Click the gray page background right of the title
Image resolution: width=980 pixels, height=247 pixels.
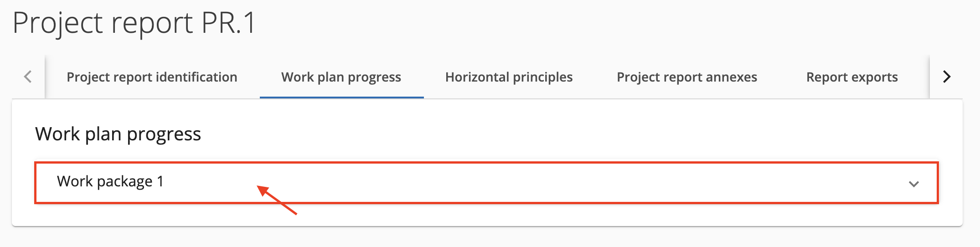(x=593, y=23)
